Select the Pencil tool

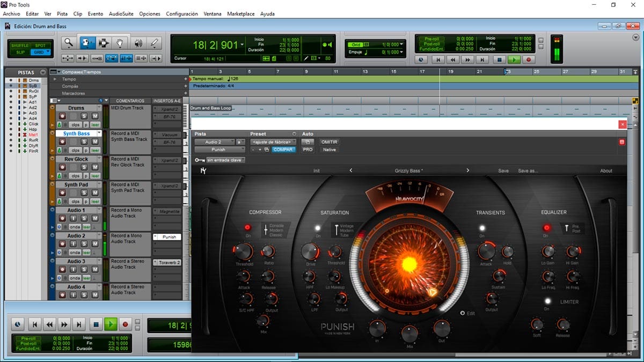pos(155,43)
